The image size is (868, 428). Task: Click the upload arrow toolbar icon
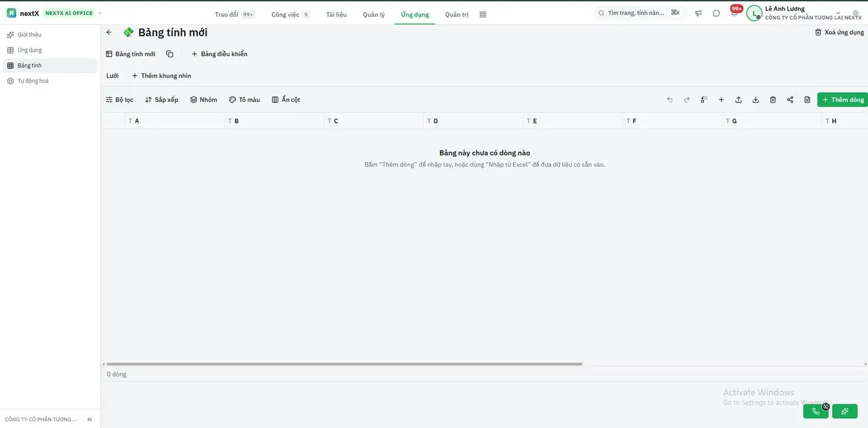(x=738, y=100)
